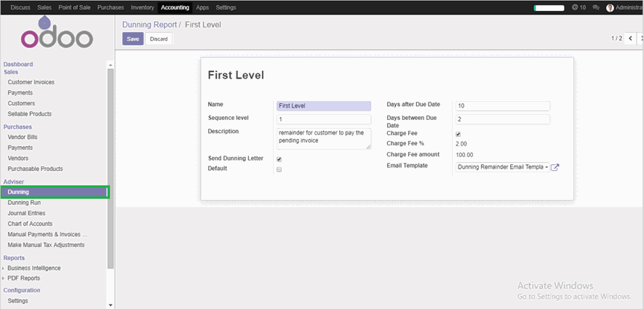The image size is (644, 309).
Task: Expand the PDF Reports tree item
Action: coord(4,278)
